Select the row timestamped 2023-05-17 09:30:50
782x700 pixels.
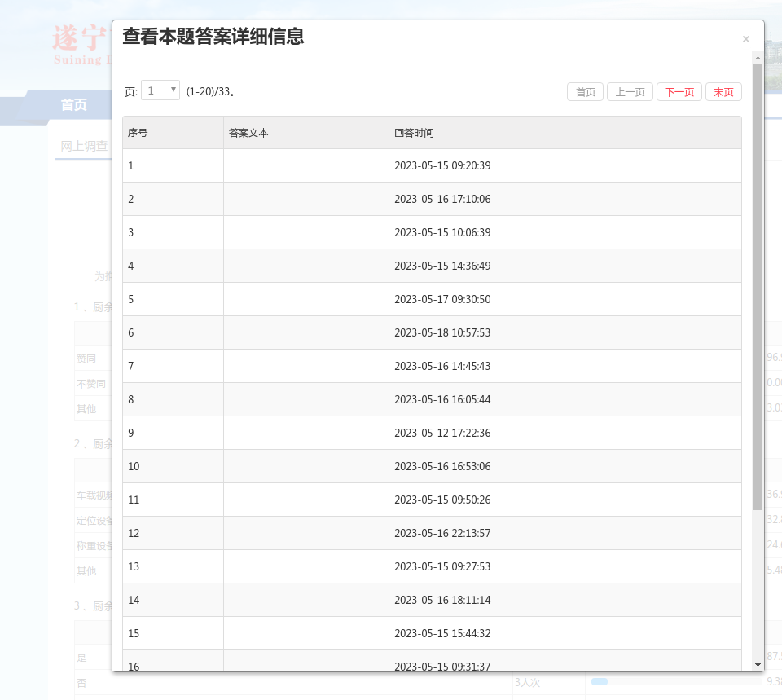[442, 300]
